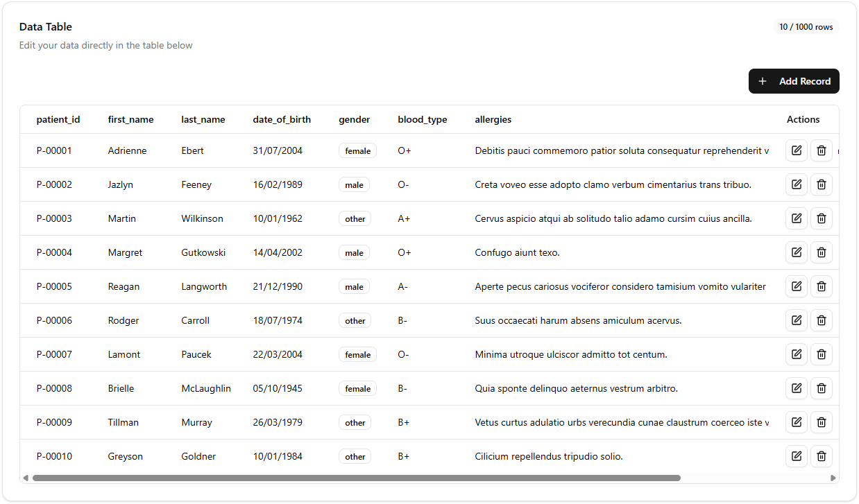Edit Tillman Murray's record
This screenshot has width=859, height=504.
coord(796,422)
